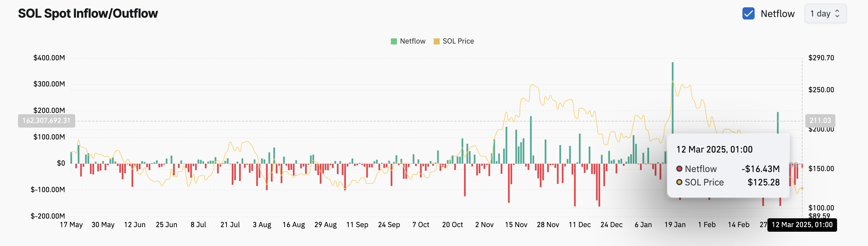868x246 pixels.
Task: Click the red Netflow dot in tooltip
Action: point(679,169)
